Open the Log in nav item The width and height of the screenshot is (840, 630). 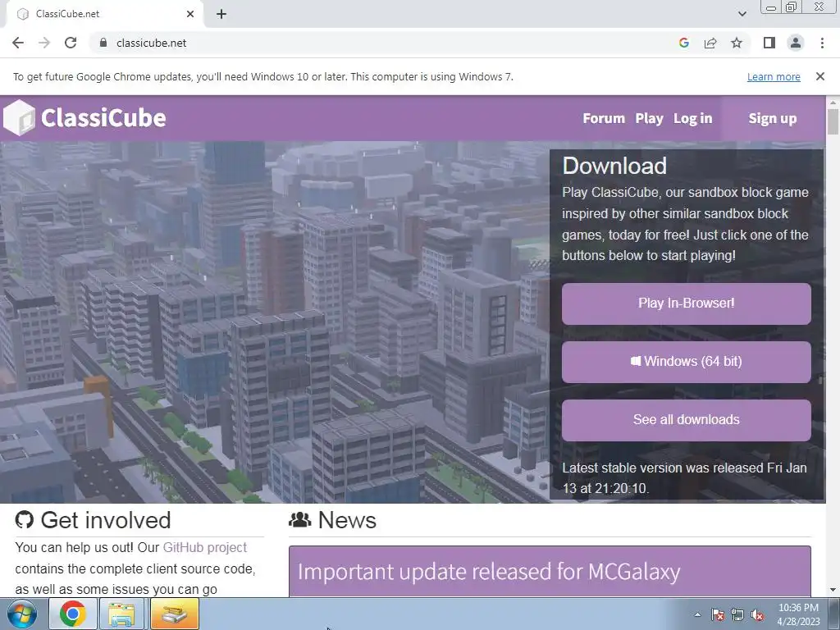coord(692,118)
